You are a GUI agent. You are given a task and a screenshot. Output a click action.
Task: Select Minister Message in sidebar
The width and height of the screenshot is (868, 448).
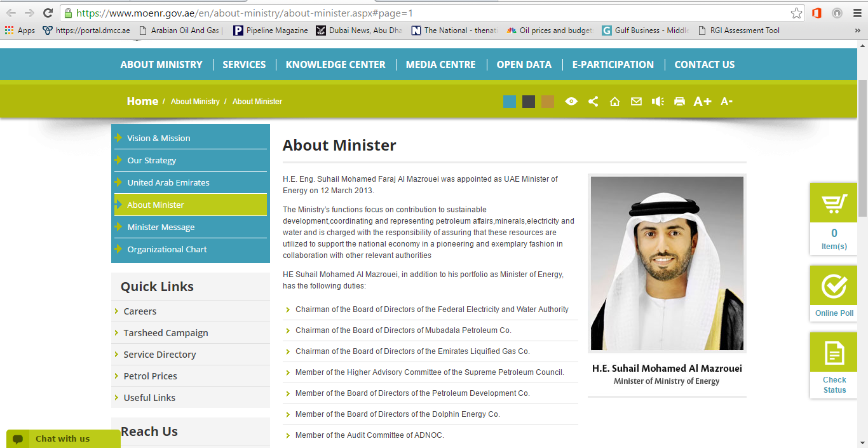coord(191,227)
